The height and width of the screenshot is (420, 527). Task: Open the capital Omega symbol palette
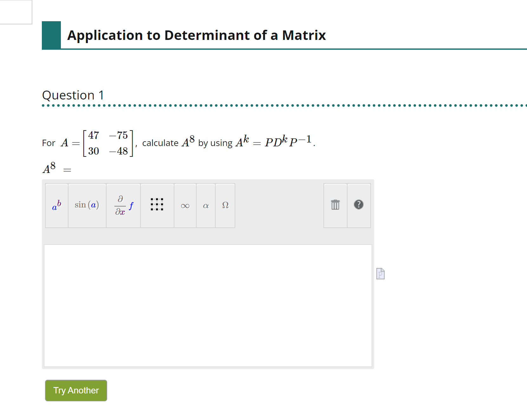tap(225, 206)
